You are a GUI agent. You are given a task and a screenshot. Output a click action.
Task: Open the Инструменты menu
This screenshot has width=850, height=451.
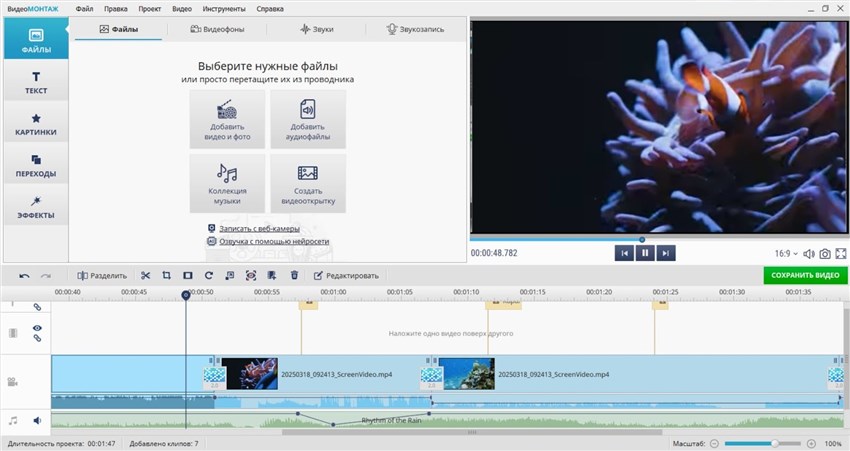coord(220,8)
